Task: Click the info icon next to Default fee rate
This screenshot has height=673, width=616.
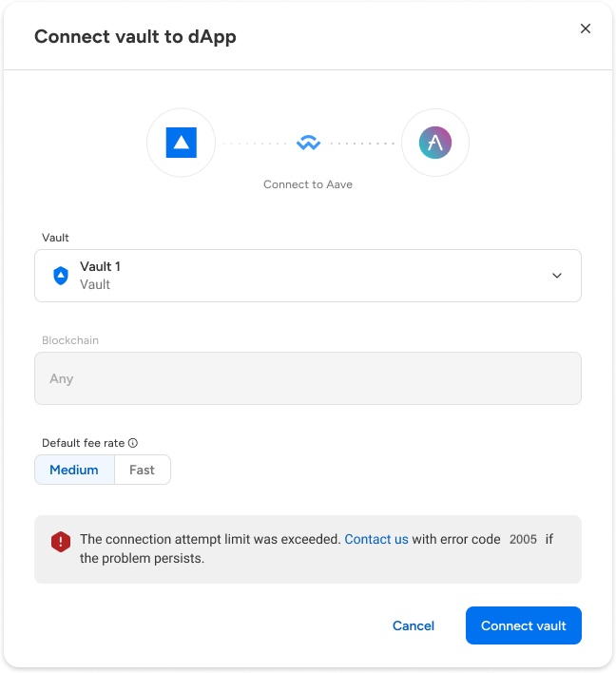Action: pos(133,443)
